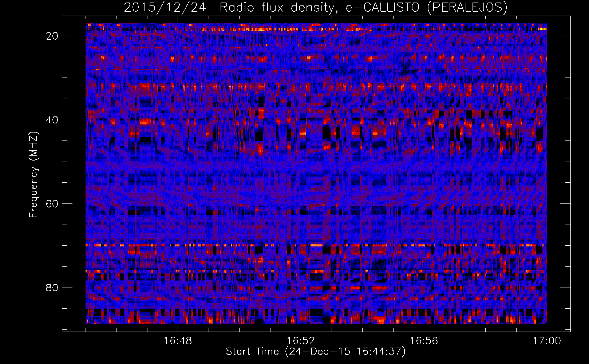Click the 'Start Time (24-Dec-15 16:44:37)' axis label

click(316, 352)
